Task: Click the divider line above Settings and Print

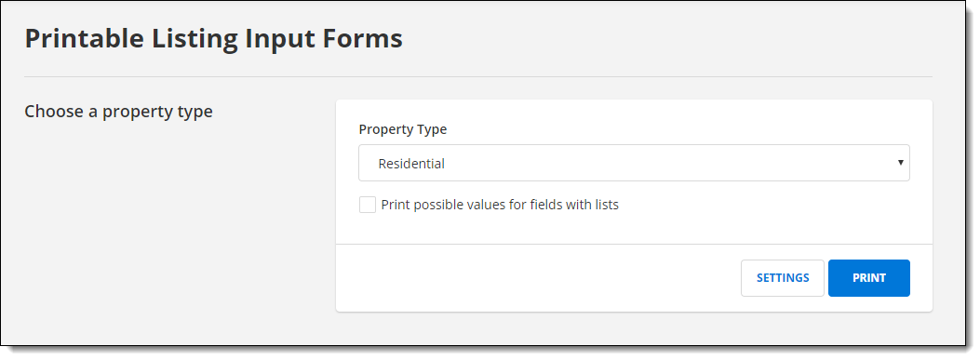Action: (x=634, y=244)
